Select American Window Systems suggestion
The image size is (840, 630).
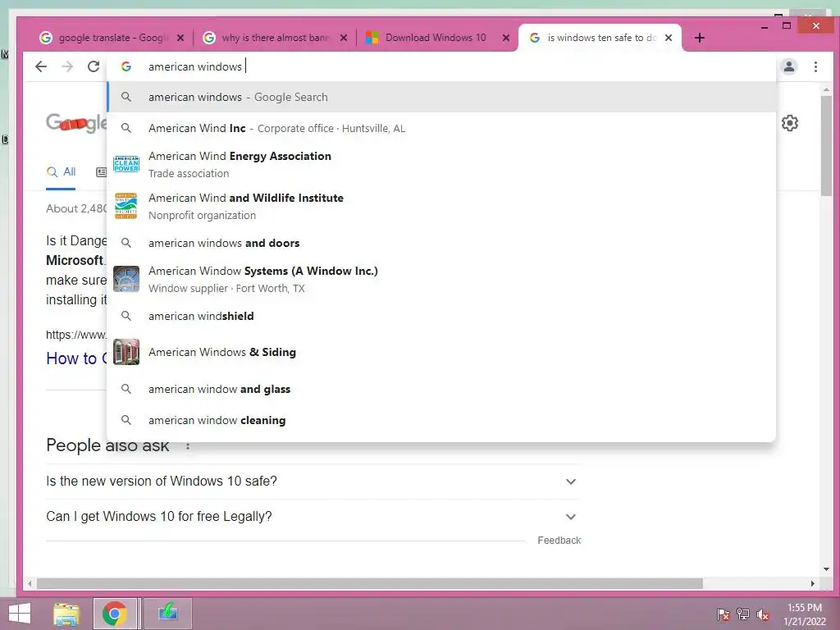pos(442,279)
